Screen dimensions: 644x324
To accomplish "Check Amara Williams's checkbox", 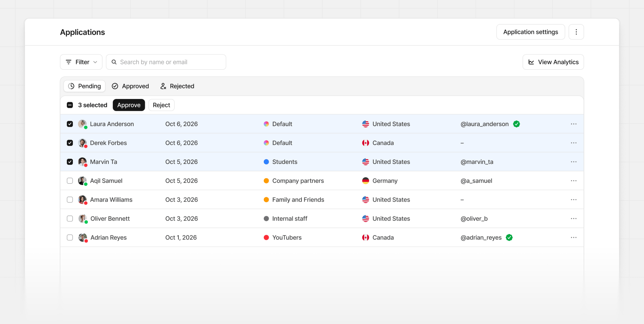I will tap(70, 199).
